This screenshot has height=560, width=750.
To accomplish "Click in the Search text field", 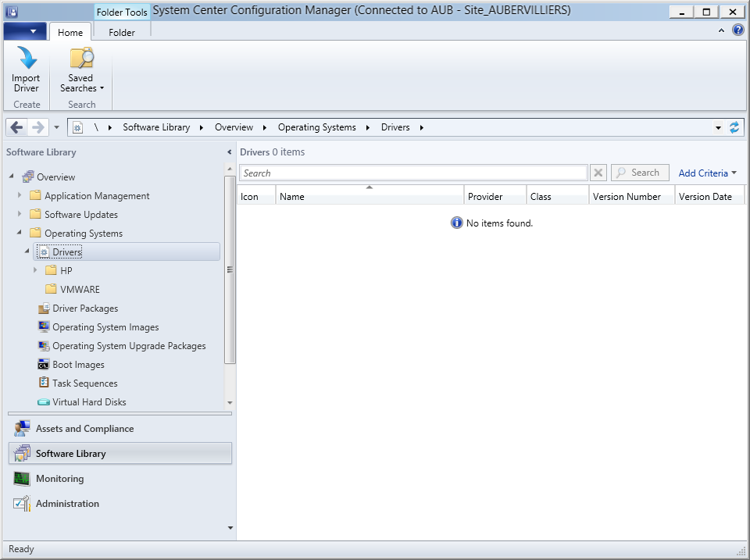I will 413,173.
